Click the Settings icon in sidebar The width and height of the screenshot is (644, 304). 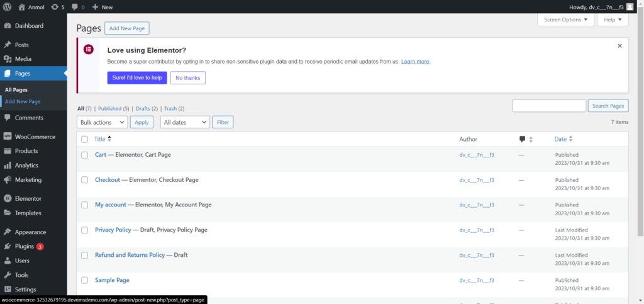coord(8,290)
